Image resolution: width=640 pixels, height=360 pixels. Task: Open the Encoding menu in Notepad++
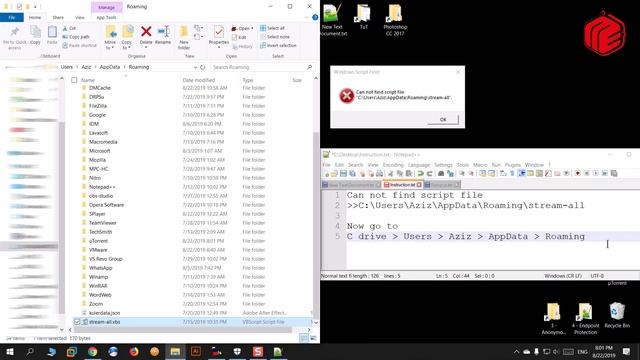393,164
